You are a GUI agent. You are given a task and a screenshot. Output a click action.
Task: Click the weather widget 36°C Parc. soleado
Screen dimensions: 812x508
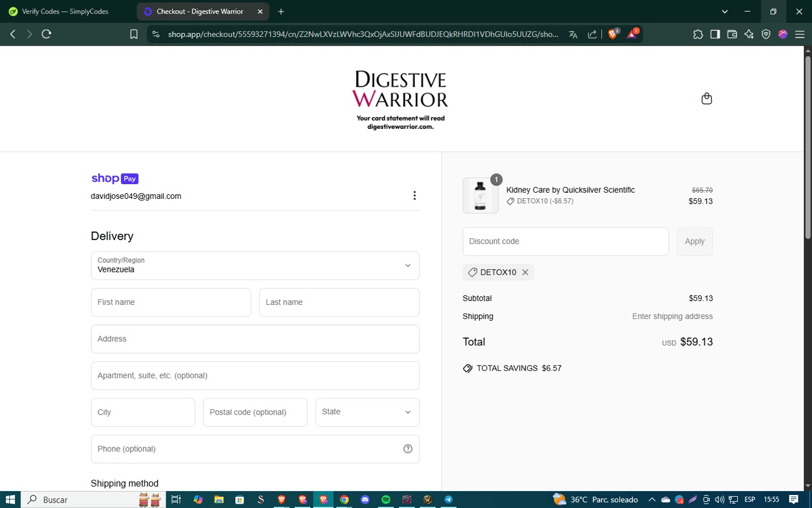[x=595, y=499]
